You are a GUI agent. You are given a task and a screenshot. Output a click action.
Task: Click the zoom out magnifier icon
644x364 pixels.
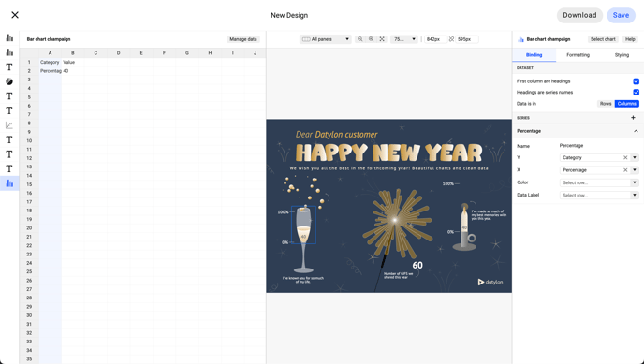pyautogui.click(x=359, y=39)
